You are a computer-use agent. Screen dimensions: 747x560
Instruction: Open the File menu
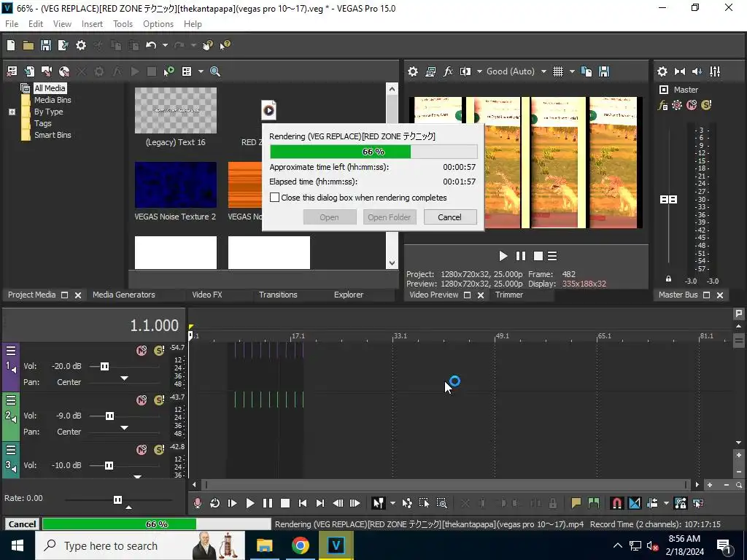(x=12, y=24)
